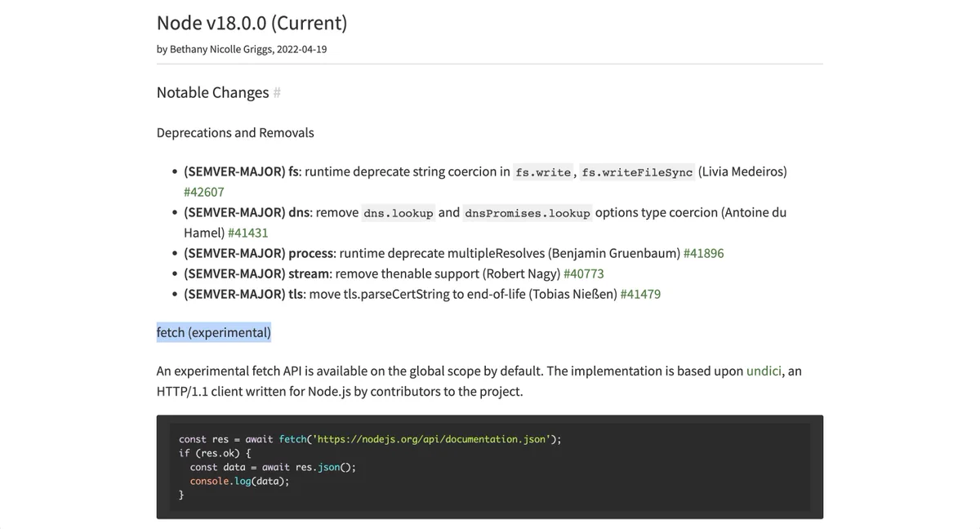Open the #40773 stream change link
Viewport: 980px width, 529px height.
click(x=584, y=273)
